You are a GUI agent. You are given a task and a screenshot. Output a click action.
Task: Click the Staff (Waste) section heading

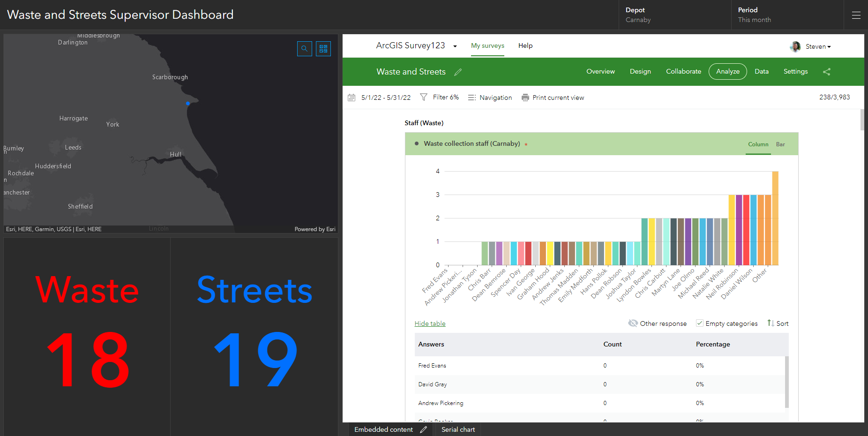tap(424, 123)
